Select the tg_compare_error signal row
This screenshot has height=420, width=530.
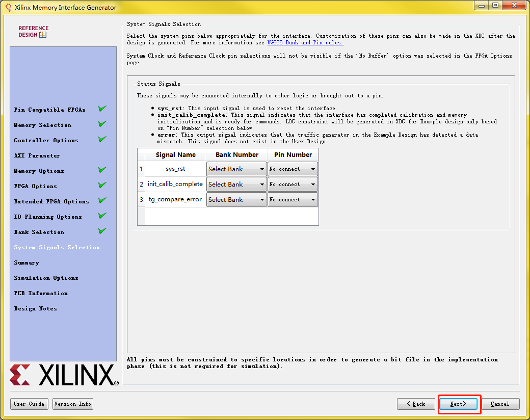[x=175, y=199]
